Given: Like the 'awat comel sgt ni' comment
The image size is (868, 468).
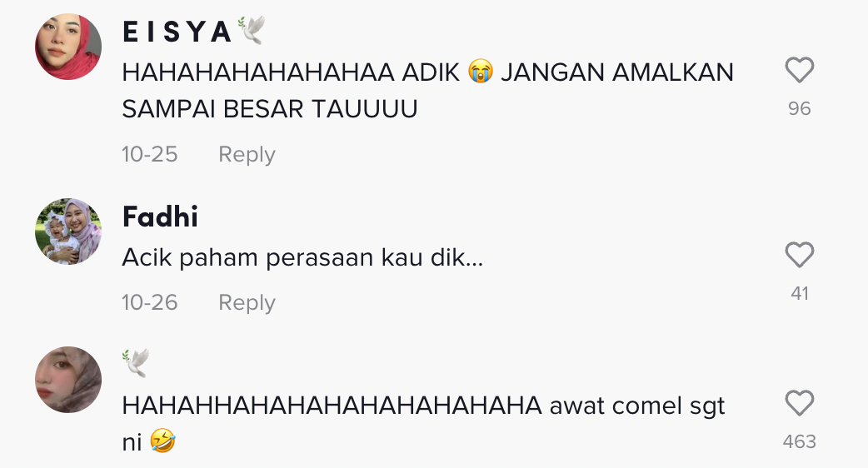Looking at the screenshot, I should pyautogui.click(x=800, y=403).
